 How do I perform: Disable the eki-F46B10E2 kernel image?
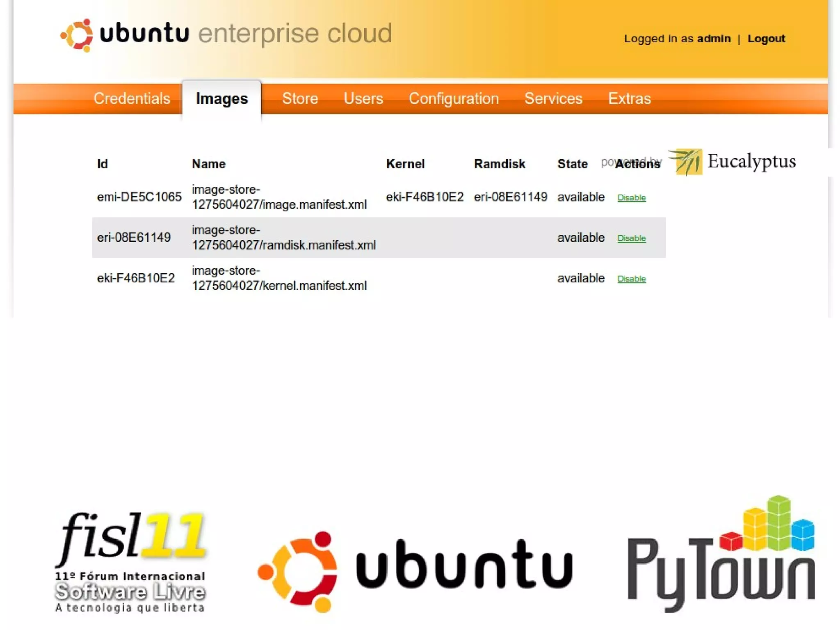(631, 279)
